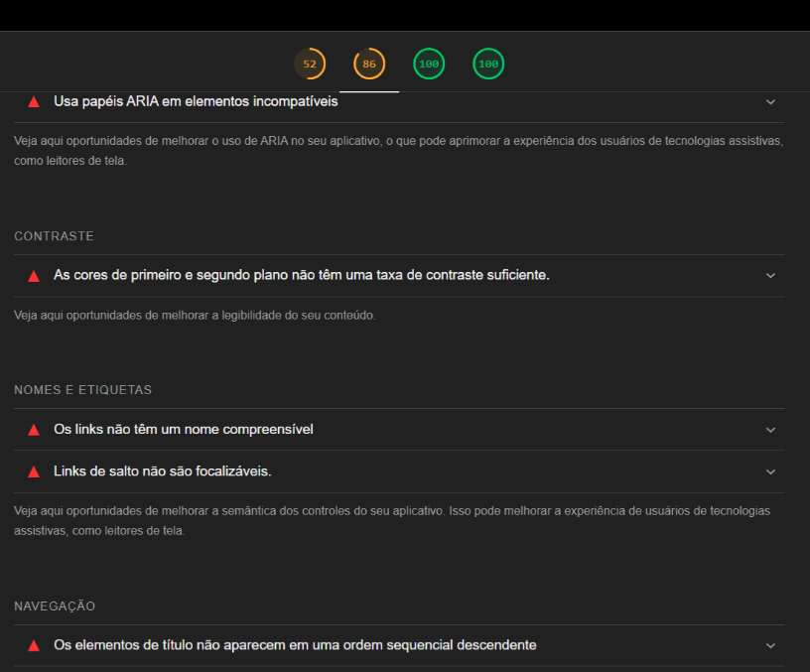Click 'Links de salto não são focalizáveis' text
The image size is (810, 672).
coord(162,471)
